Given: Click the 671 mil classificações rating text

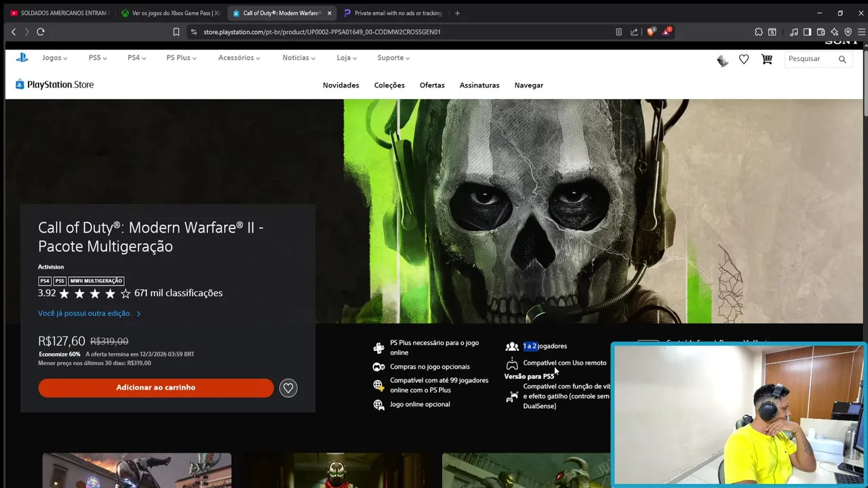Looking at the screenshot, I should coord(178,293).
